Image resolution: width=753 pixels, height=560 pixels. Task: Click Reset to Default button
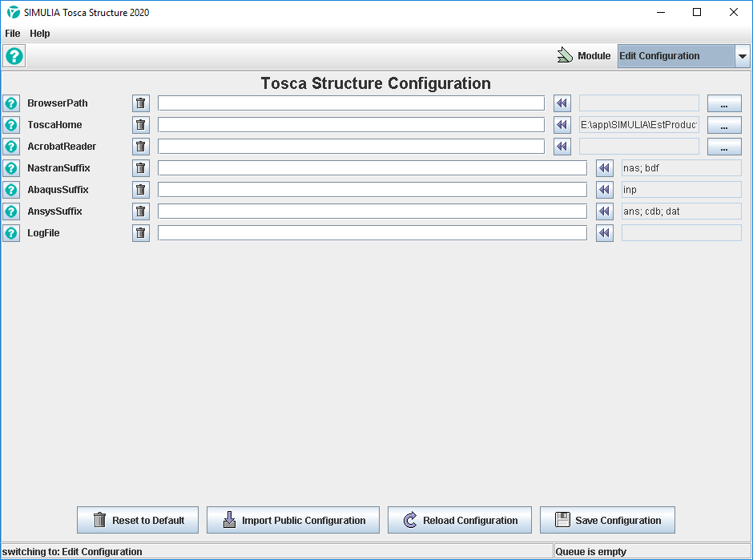(138, 520)
